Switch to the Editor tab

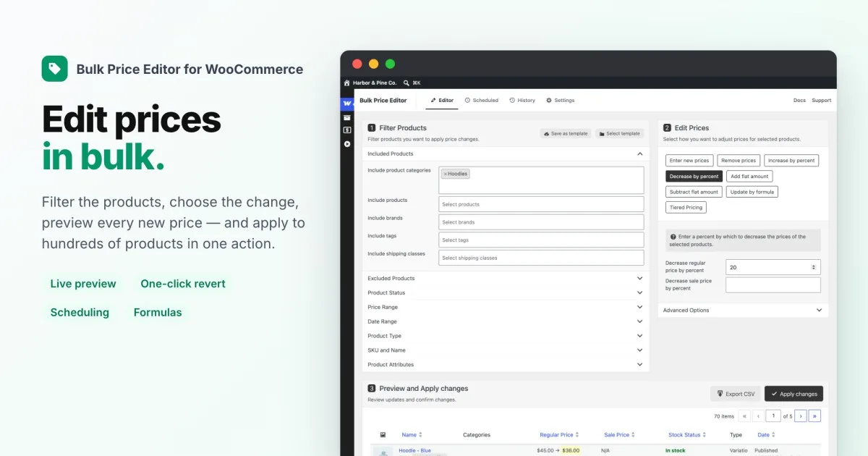point(442,100)
